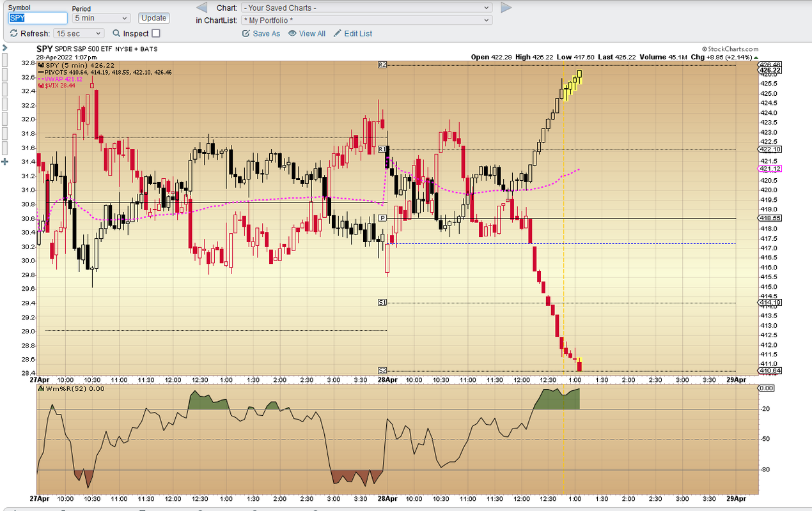
Task: Click the SPY (5 min) 426.22 legend entry
Action: [x=76, y=65]
